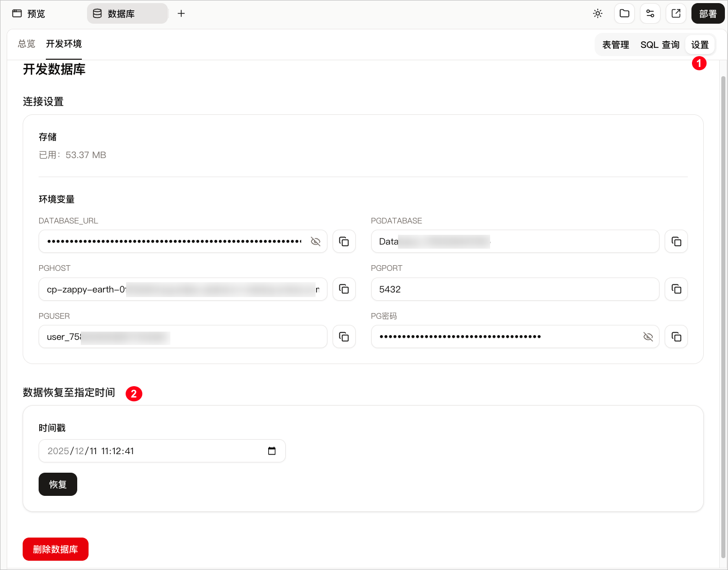Open the calendar picker in timestamp field

coord(272,451)
